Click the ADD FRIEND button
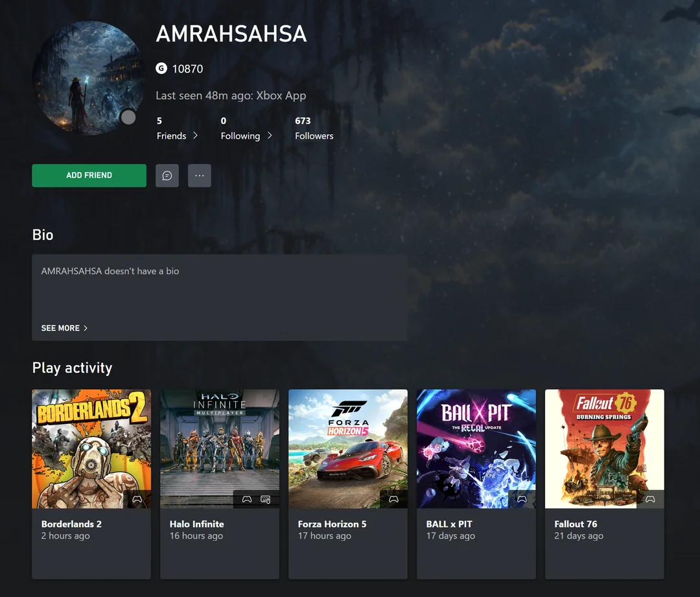 click(x=89, y=175)
